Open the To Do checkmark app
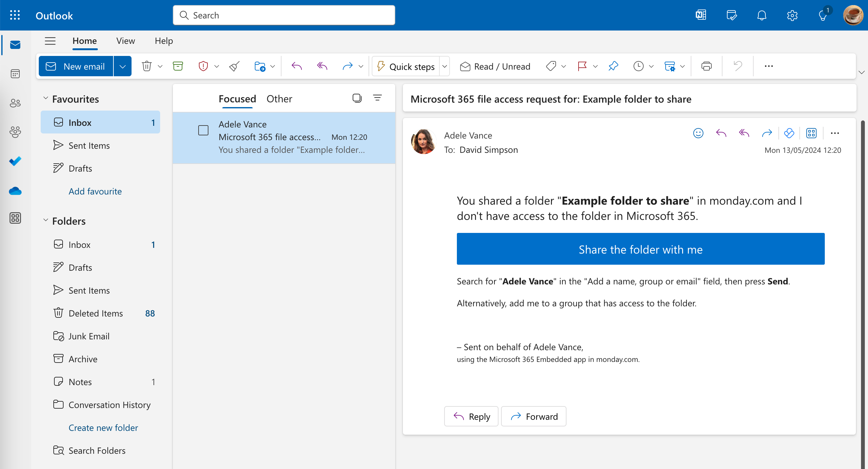Screen dimensions: 868x469 tap(15, 161)
